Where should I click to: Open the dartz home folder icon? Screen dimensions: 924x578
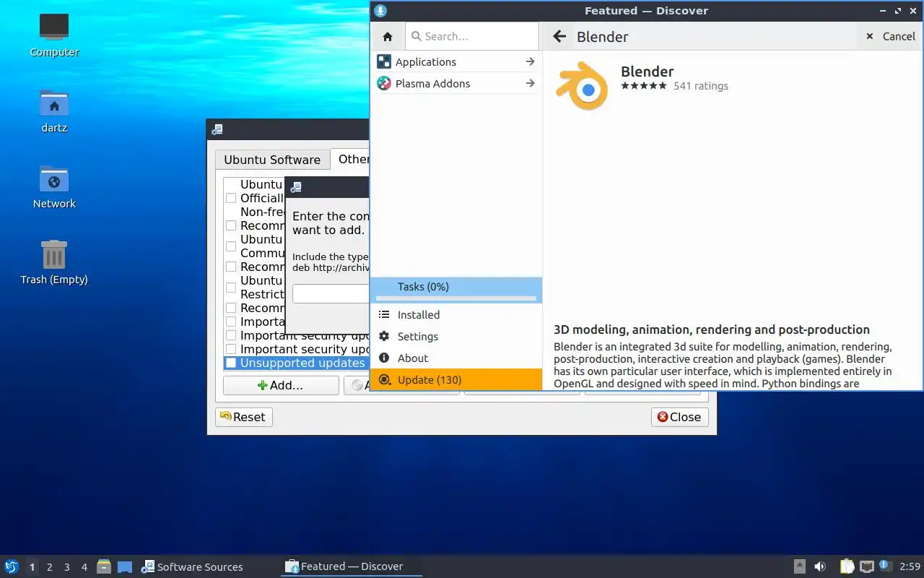(54, 103)
